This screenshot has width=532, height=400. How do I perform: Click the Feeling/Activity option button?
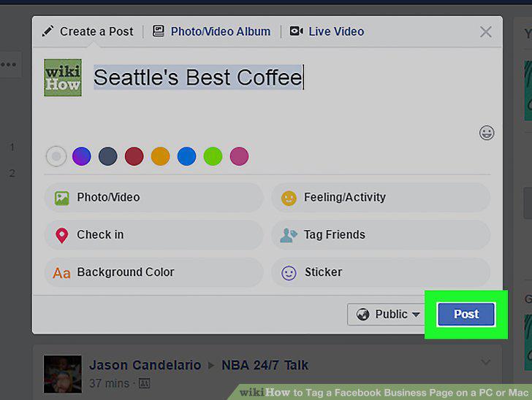pos(381,198)
